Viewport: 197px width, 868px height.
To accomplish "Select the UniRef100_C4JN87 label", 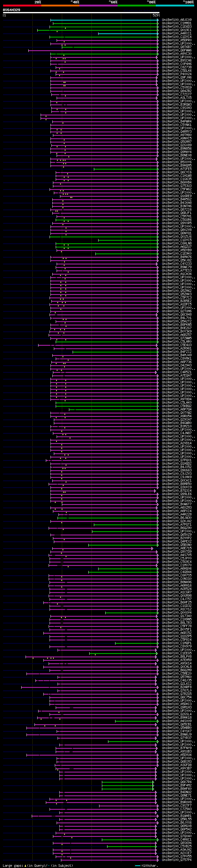I will click(x=176, y=433).
